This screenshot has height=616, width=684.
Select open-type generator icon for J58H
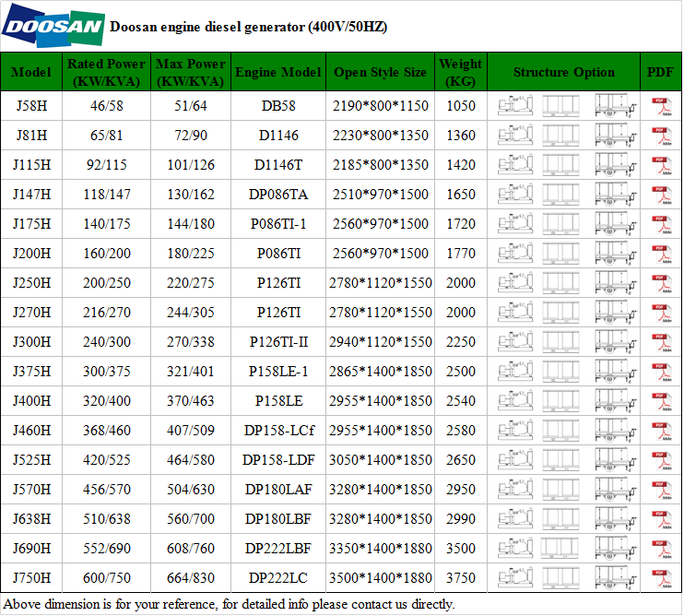click(x=515, y=106)
